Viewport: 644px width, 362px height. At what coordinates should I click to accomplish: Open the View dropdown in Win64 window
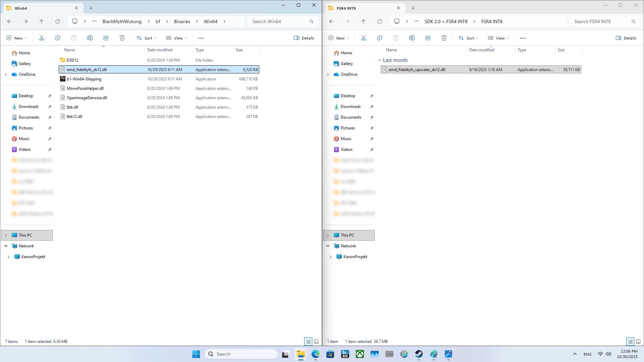pyautogui.click(x=176, y=38)
